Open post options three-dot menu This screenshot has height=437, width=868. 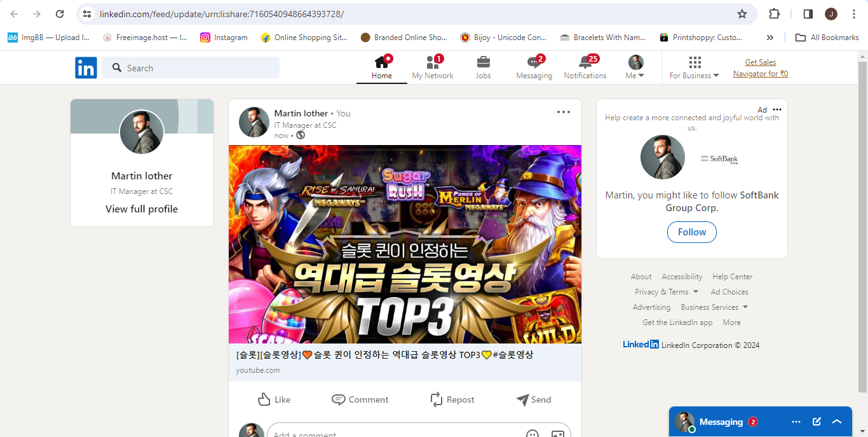pyautogui.click(x=564, y=113)
